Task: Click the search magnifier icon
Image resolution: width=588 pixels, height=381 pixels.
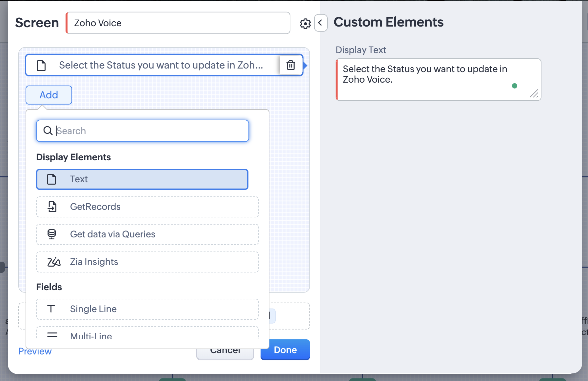Action: (48, 131)
